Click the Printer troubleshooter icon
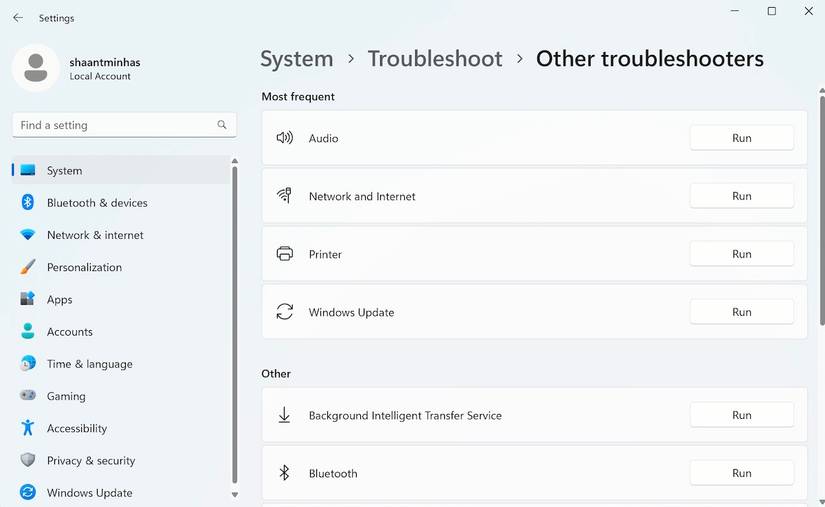825x507 pixels. (285, 254)
